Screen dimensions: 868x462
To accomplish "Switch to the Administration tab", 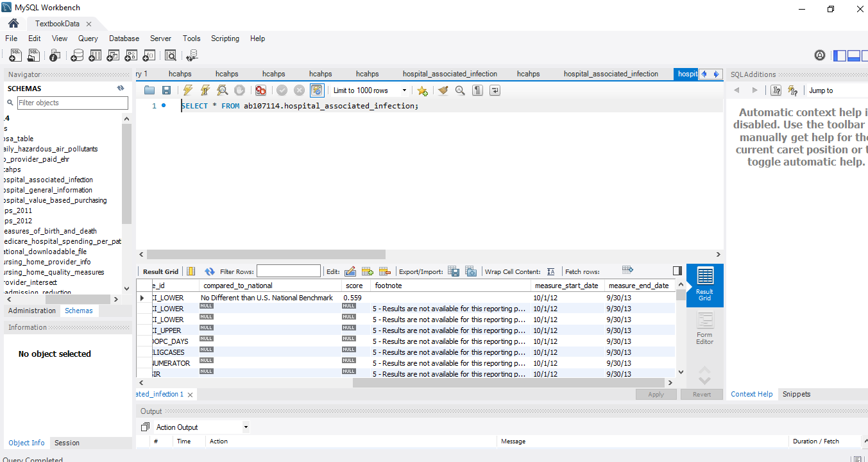I will click(32, 311).
